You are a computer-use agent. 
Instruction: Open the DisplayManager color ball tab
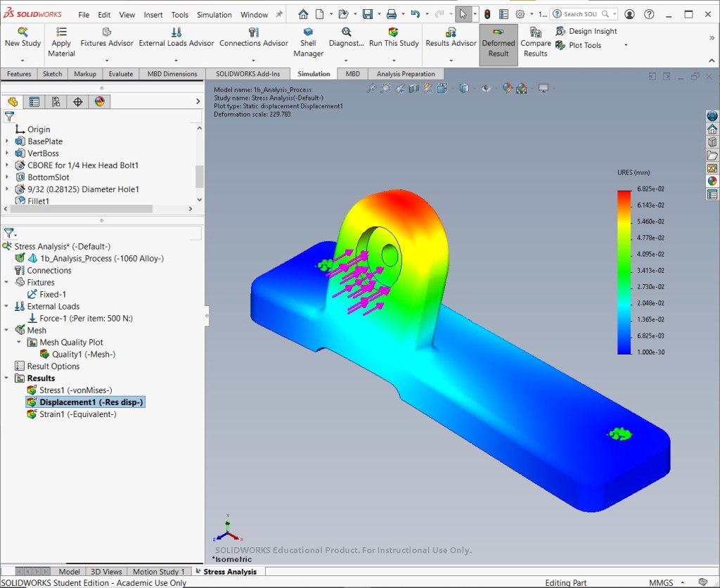pyautogui.click(x=100, y=101)
